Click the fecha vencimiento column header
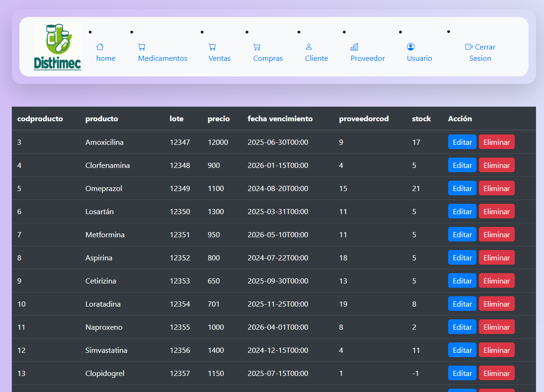The width and height of the screenshot is (544, 392). tap(280, 119)
